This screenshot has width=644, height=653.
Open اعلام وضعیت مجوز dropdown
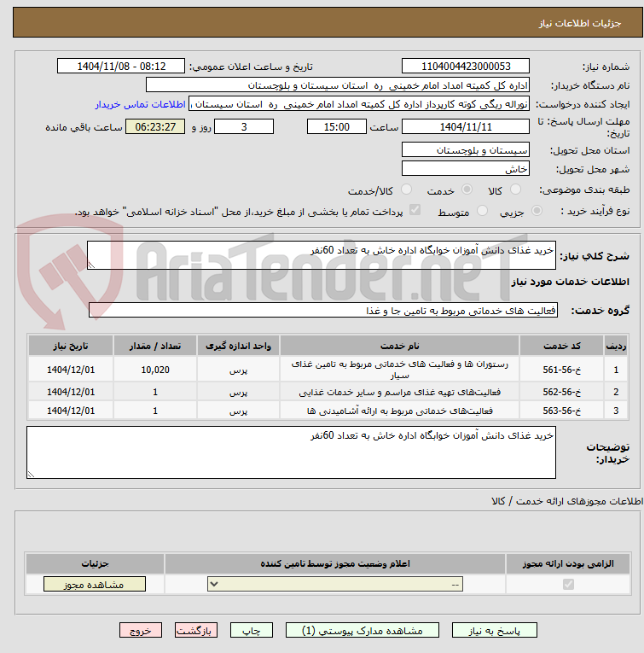pos(335,584)
